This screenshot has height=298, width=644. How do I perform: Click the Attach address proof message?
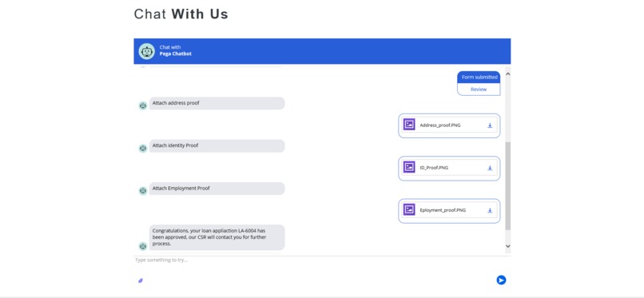click(x=217, y=103)
